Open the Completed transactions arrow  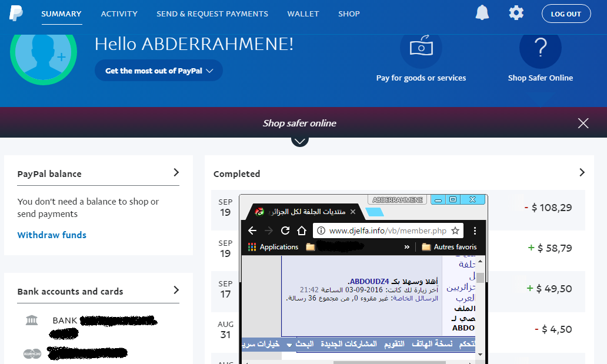pos(582,172)
